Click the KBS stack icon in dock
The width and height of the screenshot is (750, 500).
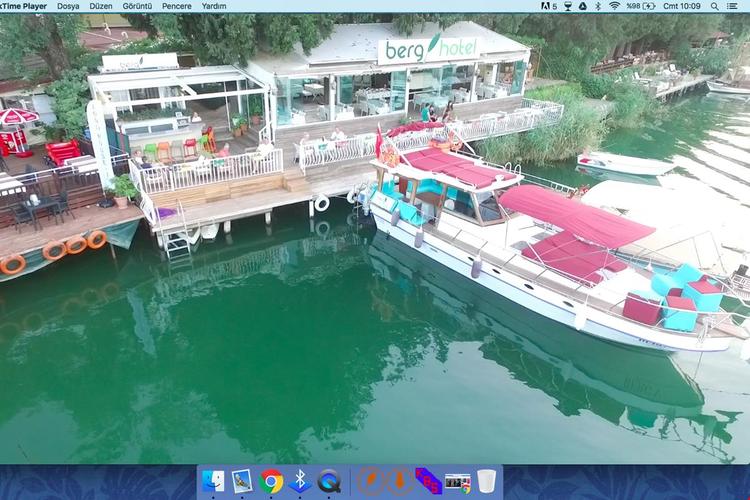[x=428, y=482]
